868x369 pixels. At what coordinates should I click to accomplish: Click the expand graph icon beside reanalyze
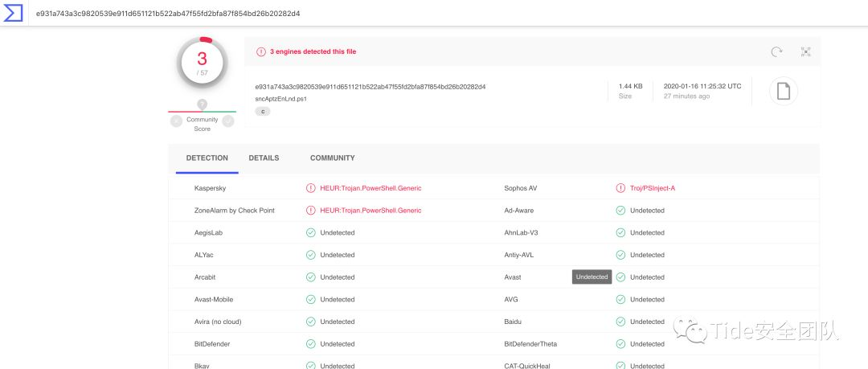(x=806, y=51)
